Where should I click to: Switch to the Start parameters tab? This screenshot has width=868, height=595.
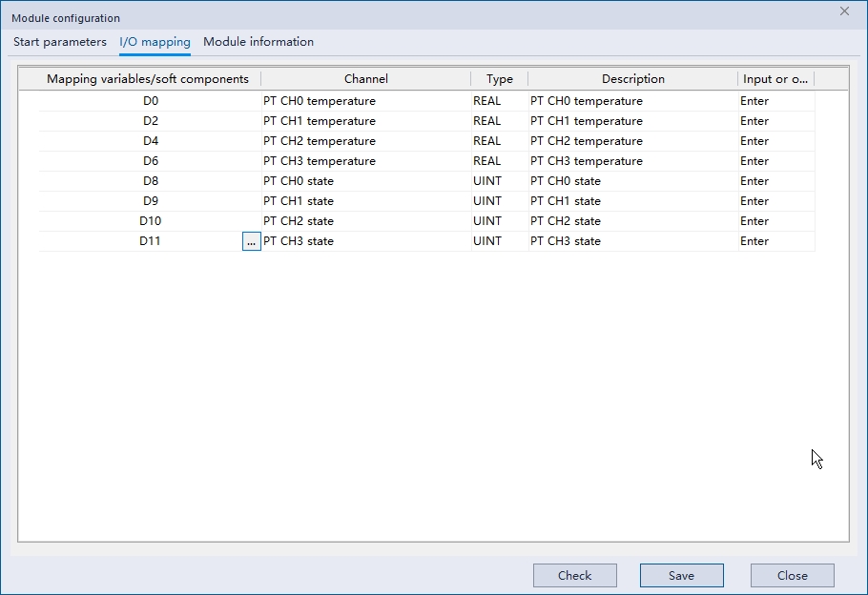(x=60, y=42)
